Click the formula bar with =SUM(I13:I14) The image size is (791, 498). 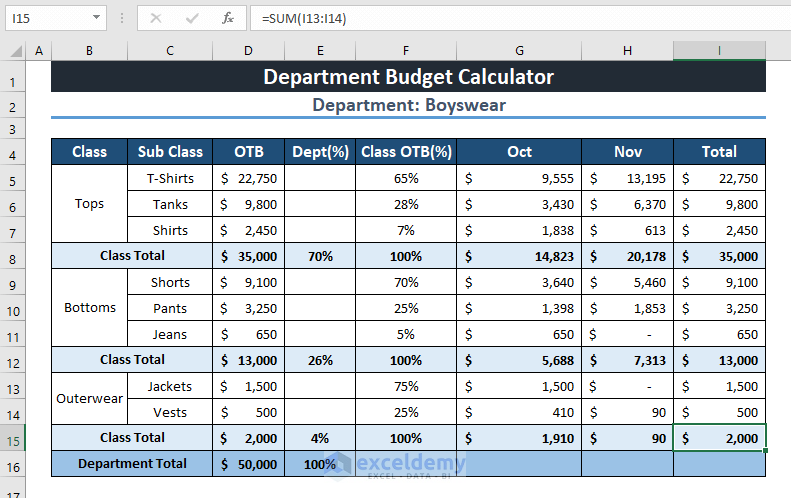500,18
